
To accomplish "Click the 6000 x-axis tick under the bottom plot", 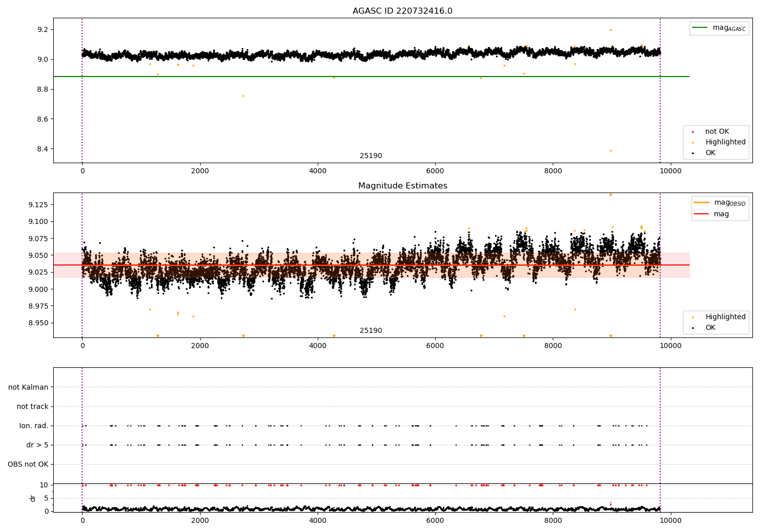I will coord(435,521).
